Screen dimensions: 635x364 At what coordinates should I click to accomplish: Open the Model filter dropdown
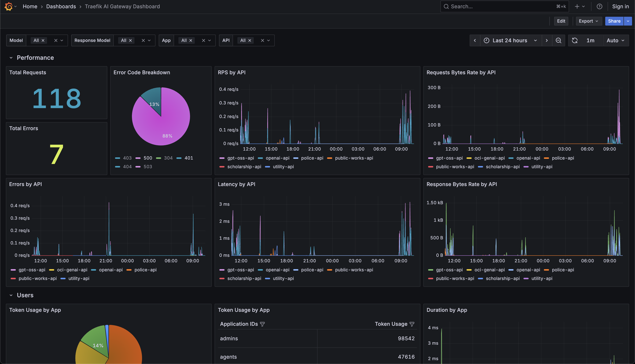tap(62, 40)
